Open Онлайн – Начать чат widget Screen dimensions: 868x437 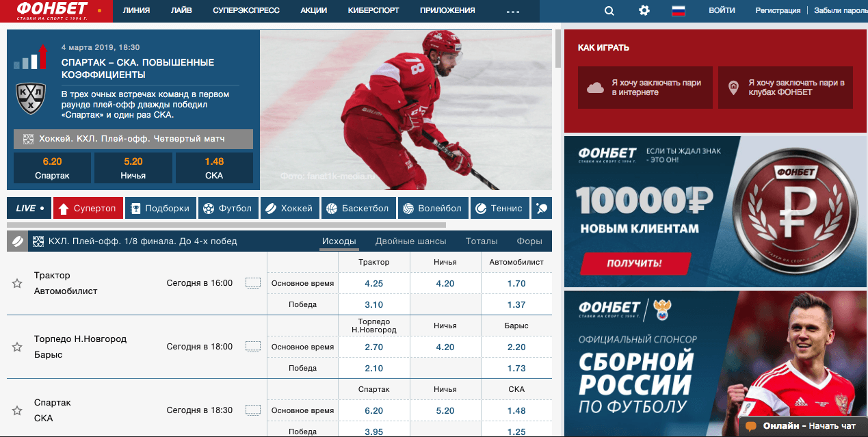[804, 426]
